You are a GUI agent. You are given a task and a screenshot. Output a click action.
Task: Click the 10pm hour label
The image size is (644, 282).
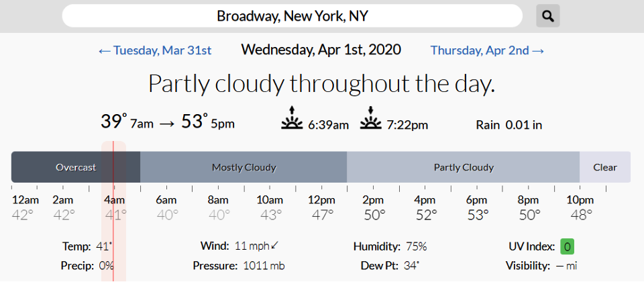point(580,200)
